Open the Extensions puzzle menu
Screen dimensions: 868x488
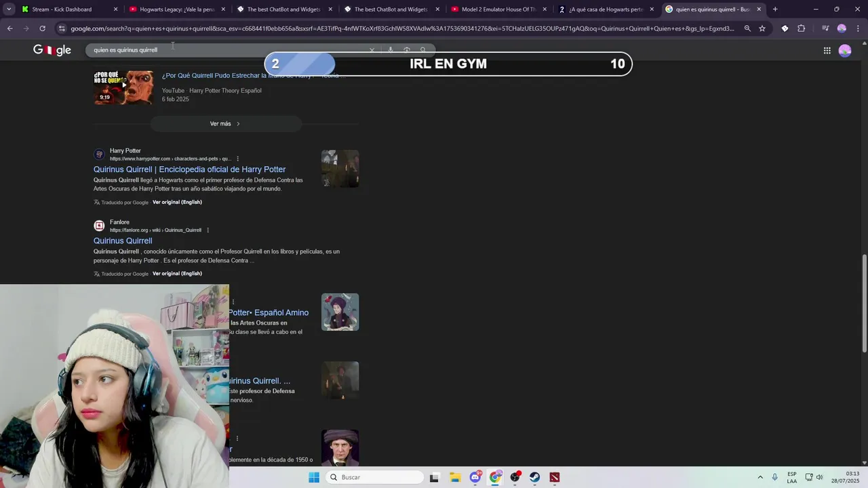coord(802,28)
